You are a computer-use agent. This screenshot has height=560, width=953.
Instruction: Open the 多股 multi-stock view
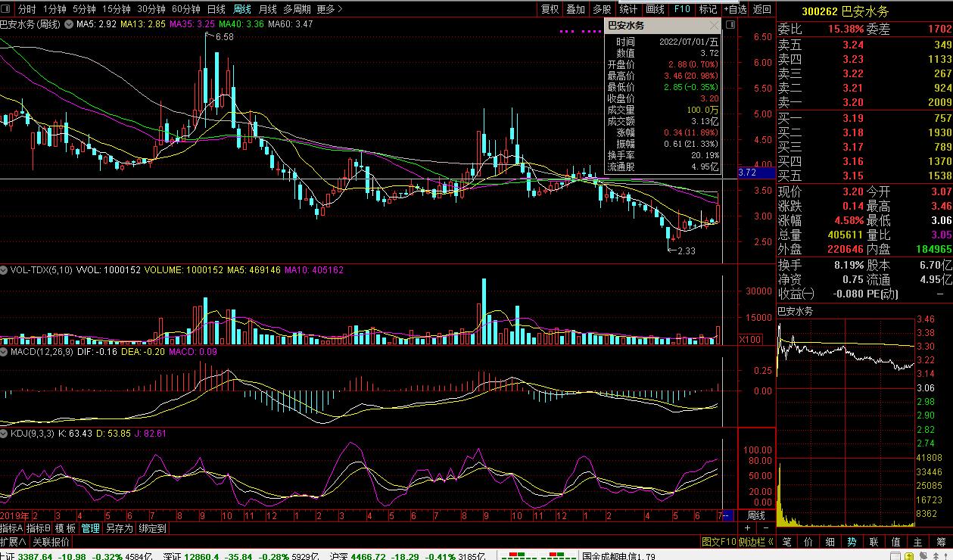[602, 9]
